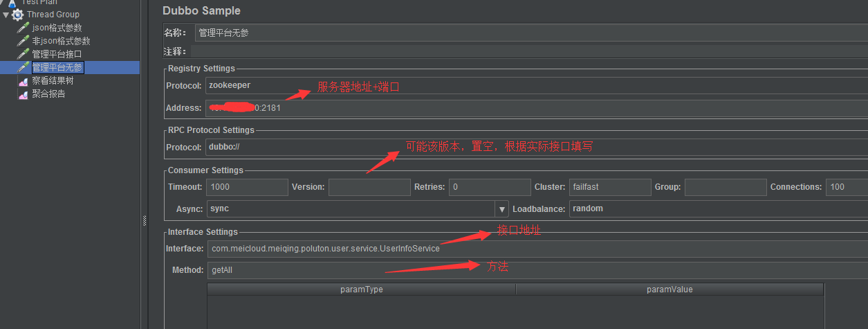868x329 pixels.
Task: Click the 注释 comments field
Action: point(529,51)
